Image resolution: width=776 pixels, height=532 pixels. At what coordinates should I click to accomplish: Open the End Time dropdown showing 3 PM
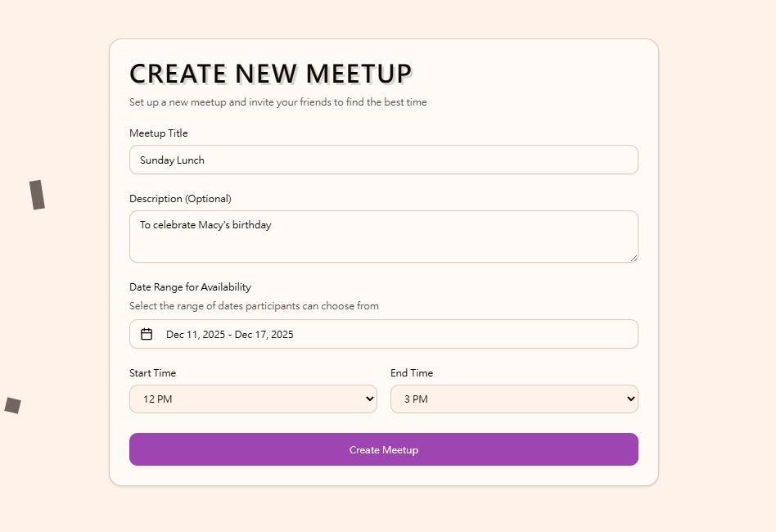[514, 399]
